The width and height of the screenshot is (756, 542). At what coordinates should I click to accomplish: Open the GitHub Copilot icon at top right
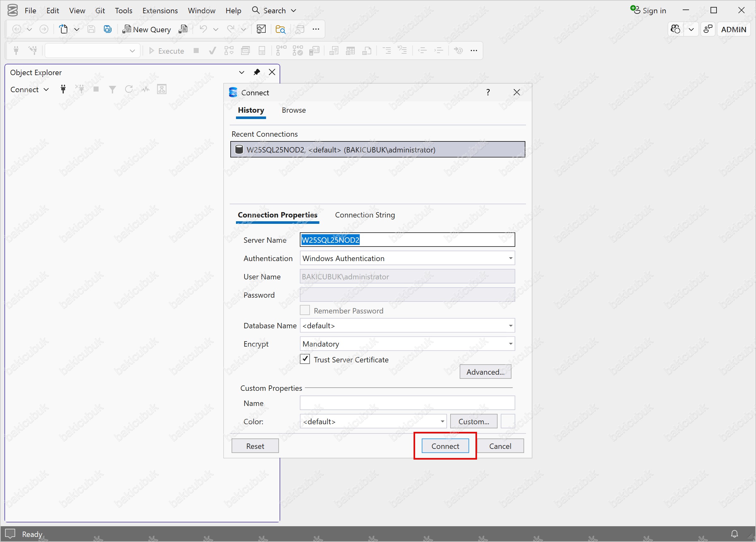point(675,29)
